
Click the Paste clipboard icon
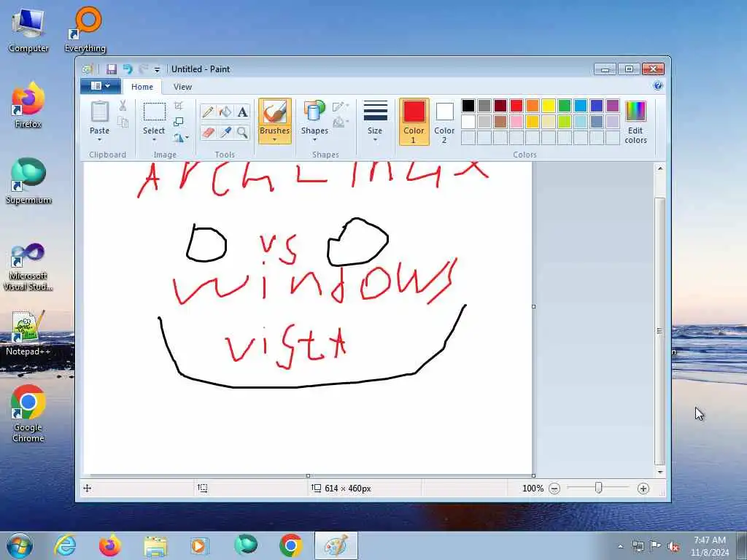tap(99, 112)
